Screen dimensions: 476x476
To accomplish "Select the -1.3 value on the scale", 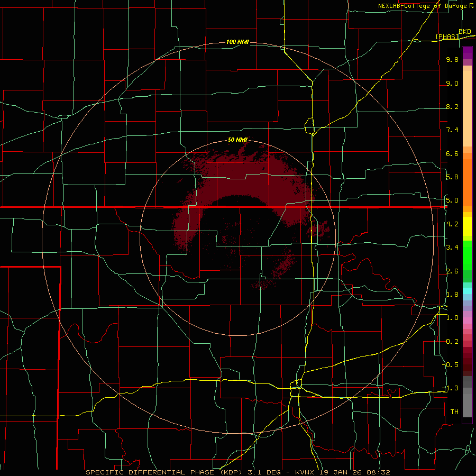I will click(x=451, y=388).
